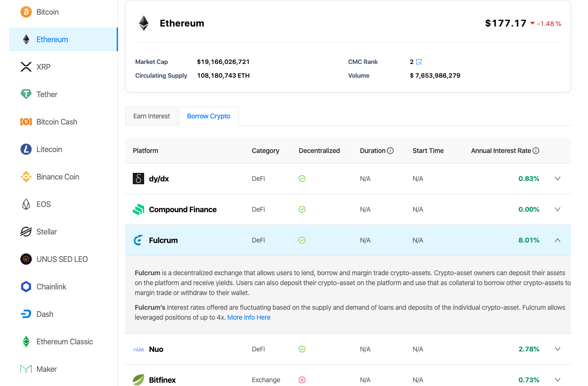Screen dimensions: 588x386
Task: Open Bitcoin in the sidebar
Action: click(64, 12)
